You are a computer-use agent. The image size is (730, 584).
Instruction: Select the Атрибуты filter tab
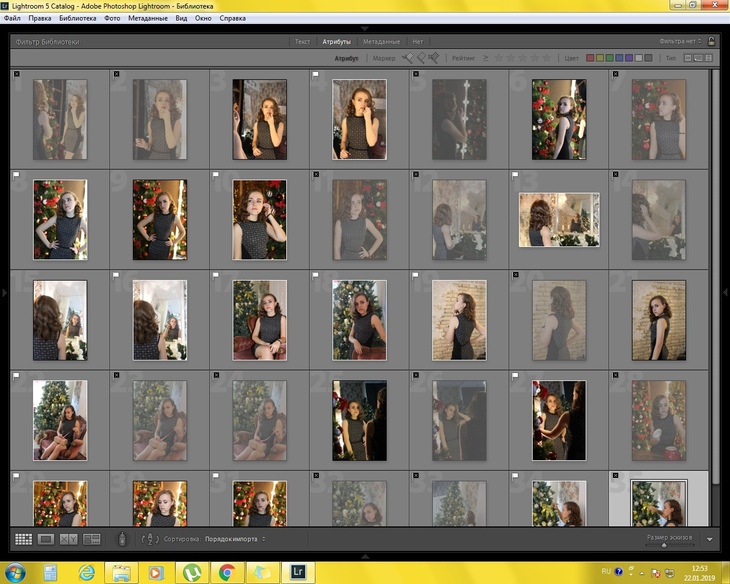336,41
